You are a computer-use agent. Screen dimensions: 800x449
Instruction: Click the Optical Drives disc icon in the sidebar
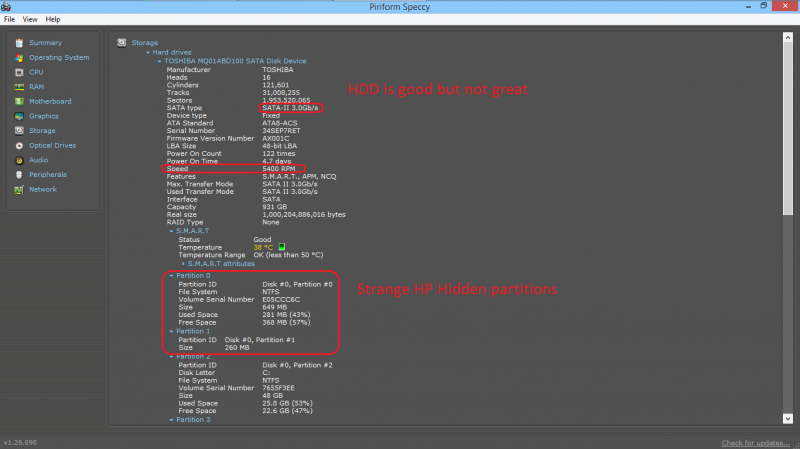coord(19,145)
